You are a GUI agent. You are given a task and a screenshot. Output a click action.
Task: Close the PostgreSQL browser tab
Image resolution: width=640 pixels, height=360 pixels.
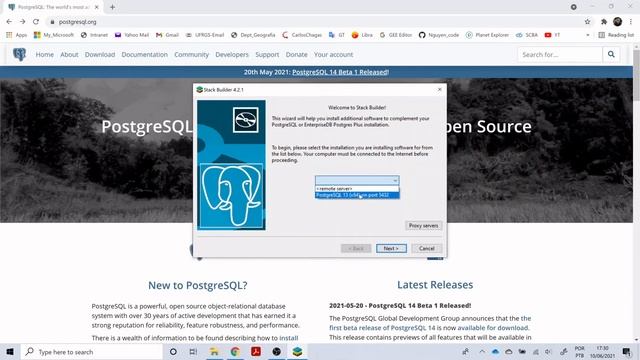[x=97, y=7]
